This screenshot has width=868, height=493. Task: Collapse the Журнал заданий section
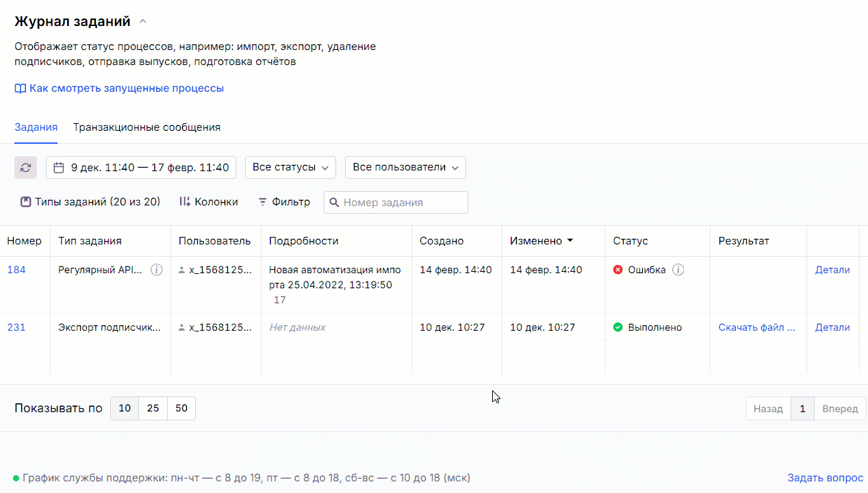(142, 21)
